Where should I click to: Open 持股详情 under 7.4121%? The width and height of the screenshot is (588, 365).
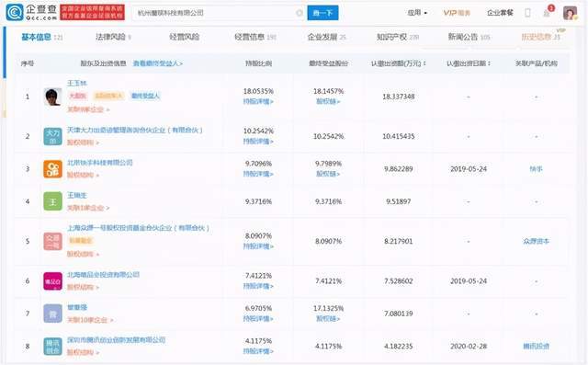(x=258, y=286)
